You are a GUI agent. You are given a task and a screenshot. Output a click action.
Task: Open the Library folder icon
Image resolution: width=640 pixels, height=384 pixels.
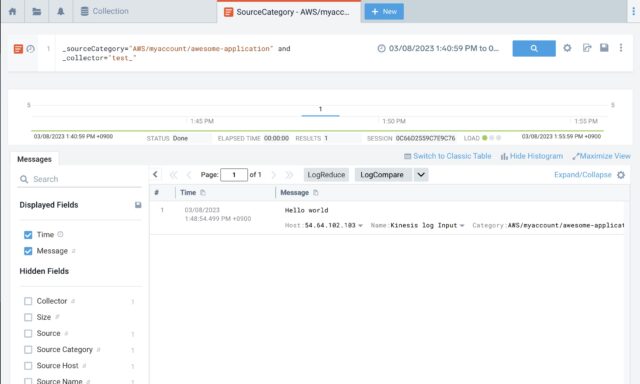pos(36,11)
